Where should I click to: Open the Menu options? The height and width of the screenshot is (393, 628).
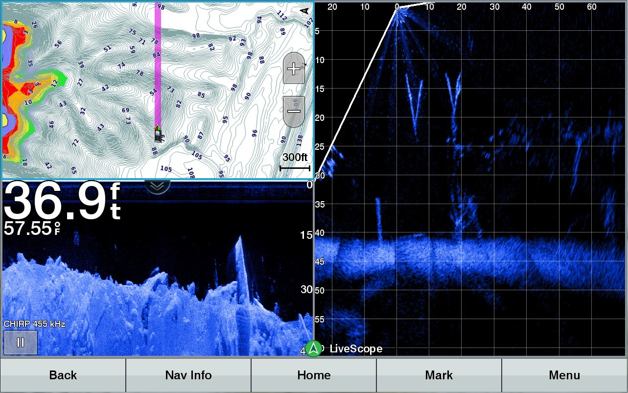pyautogui.click(x=564, y=375)
